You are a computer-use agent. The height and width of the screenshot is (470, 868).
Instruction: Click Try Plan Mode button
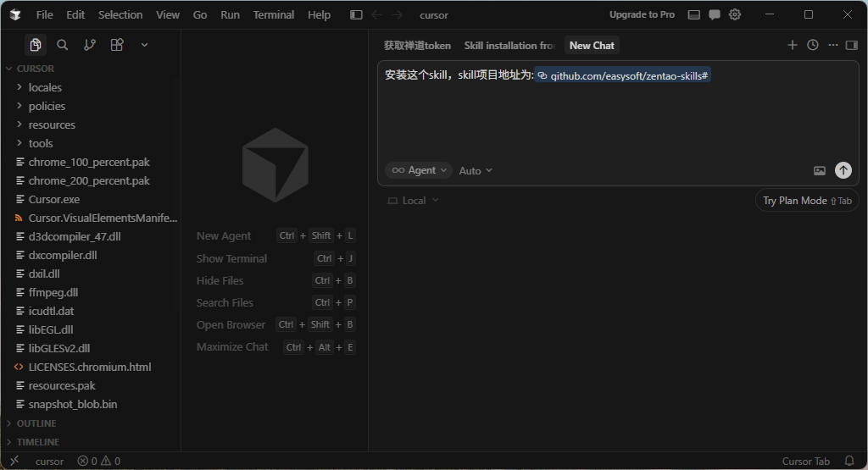(x=807, y=201)
